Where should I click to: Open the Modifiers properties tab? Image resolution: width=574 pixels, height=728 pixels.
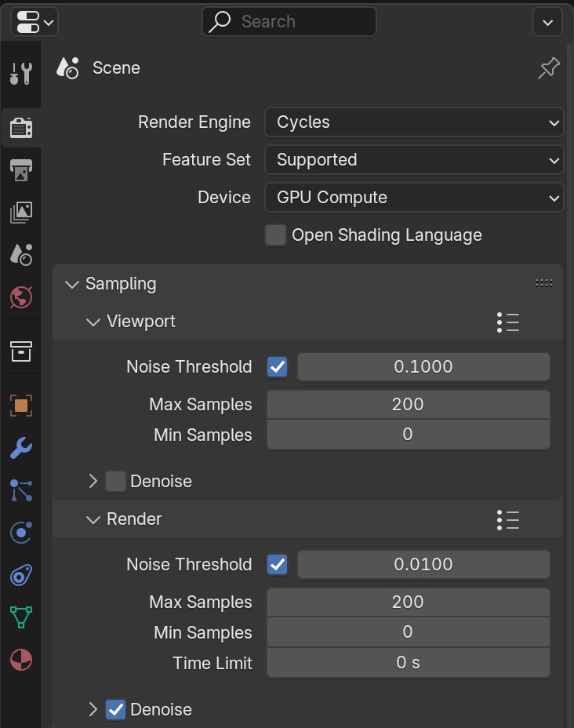21,448
